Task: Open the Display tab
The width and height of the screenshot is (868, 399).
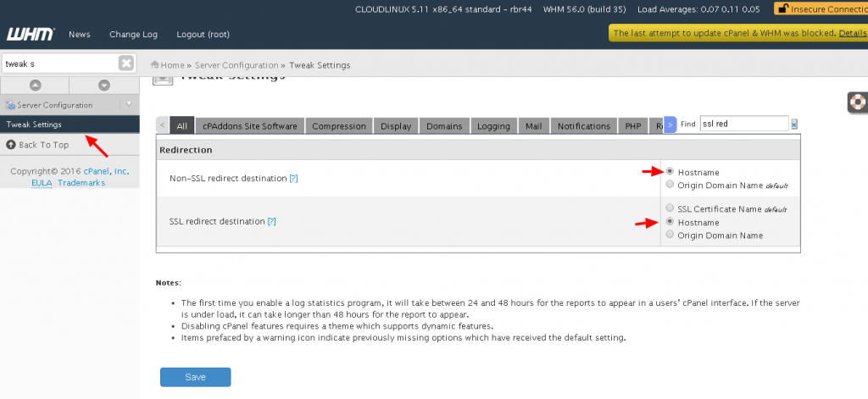Action: (x=396, y=125)
